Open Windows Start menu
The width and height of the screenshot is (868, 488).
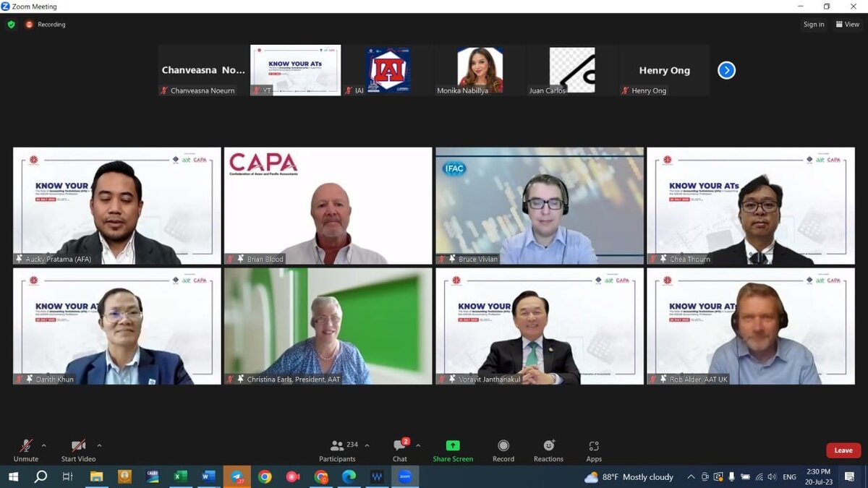(13, 476)
